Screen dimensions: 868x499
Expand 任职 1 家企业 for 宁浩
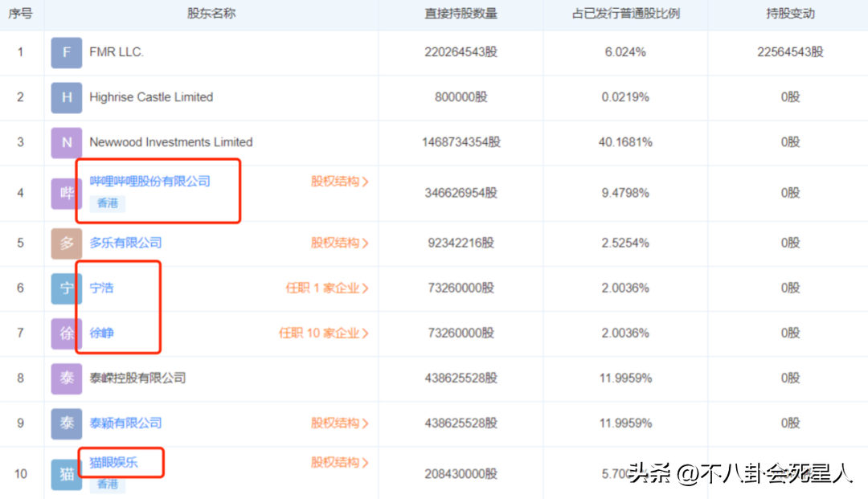[x=327, y=288]
